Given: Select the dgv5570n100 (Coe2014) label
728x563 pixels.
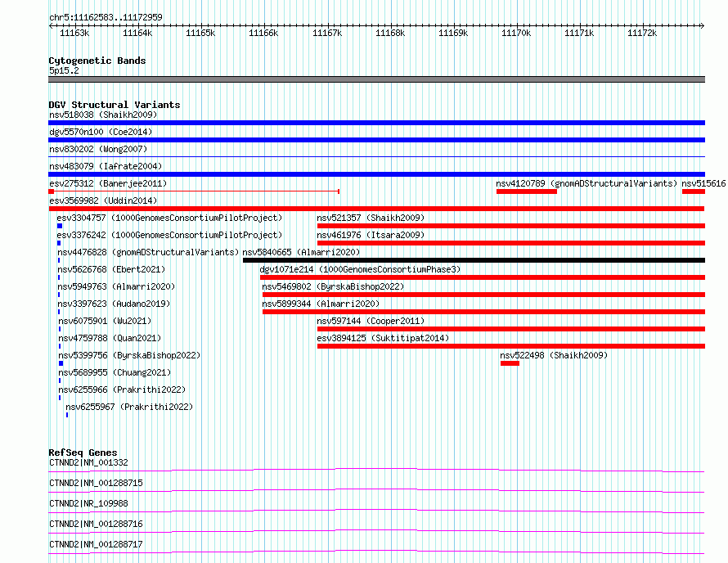Looking at the screenshot, I should coord(101,132).
